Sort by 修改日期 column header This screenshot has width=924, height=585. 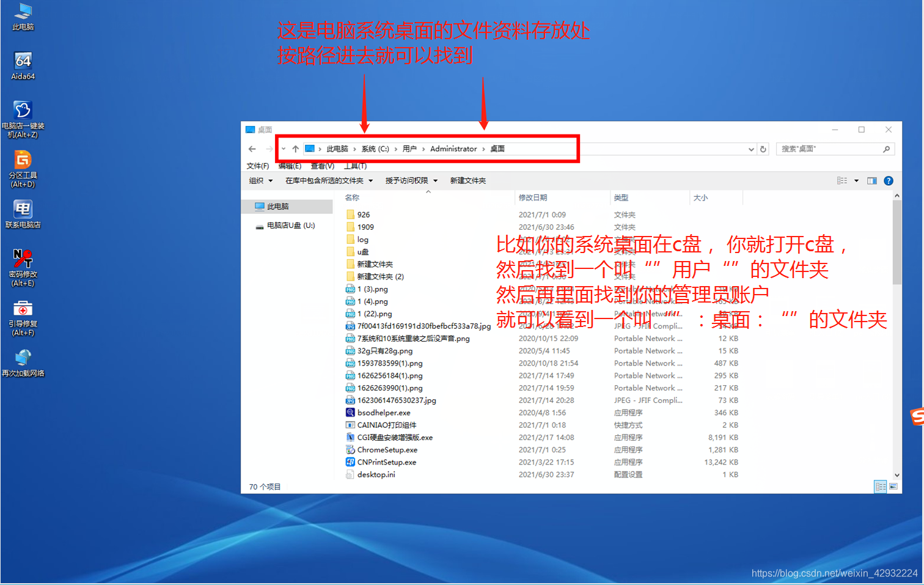tap(562, 197)
